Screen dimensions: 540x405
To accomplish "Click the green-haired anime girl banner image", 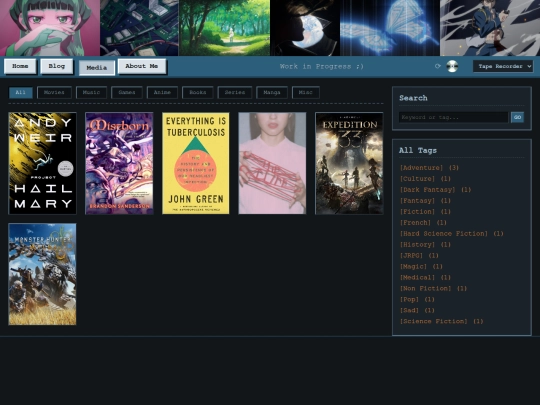I will (x=50, y=28).
